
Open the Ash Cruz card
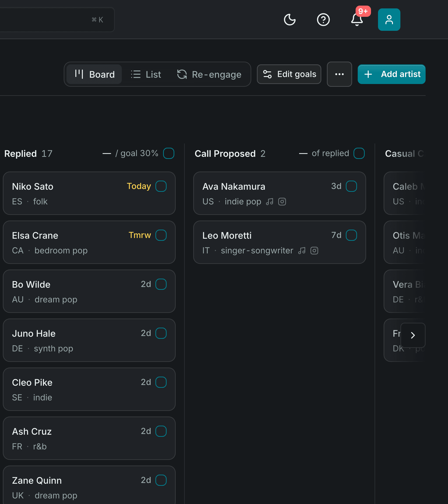tap(89, 438)
